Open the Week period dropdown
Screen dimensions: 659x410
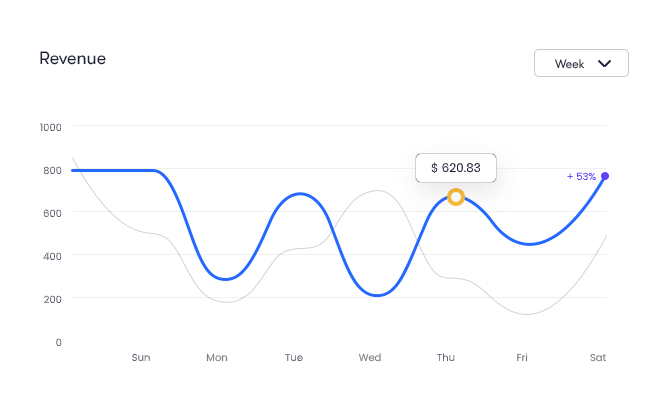point(581,63)
